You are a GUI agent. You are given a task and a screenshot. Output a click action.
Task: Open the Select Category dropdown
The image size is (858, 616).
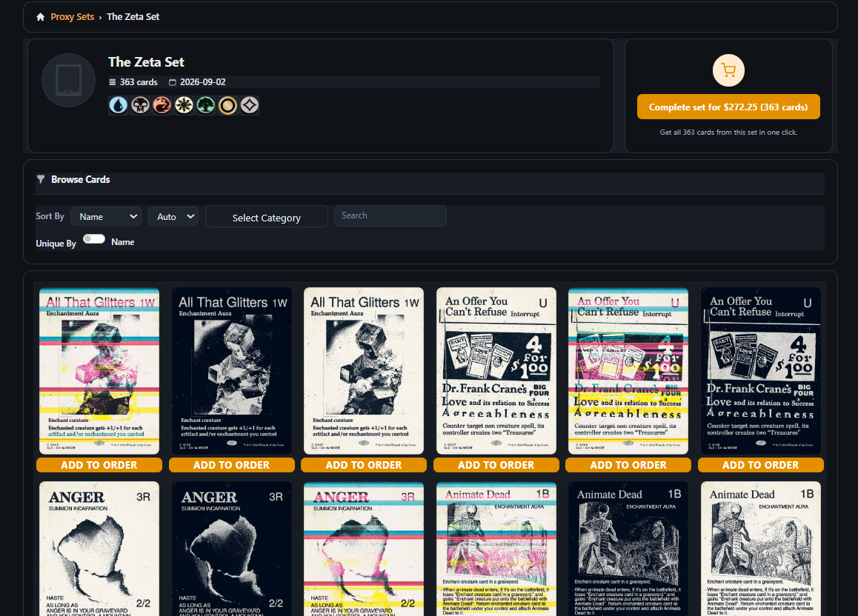pyautogui.click(x=267, y=216)
